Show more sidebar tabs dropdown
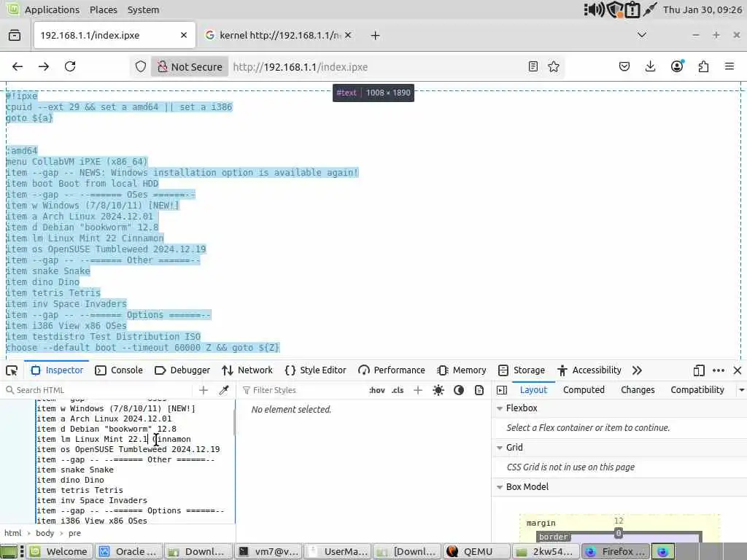 (x=741, y=390)
